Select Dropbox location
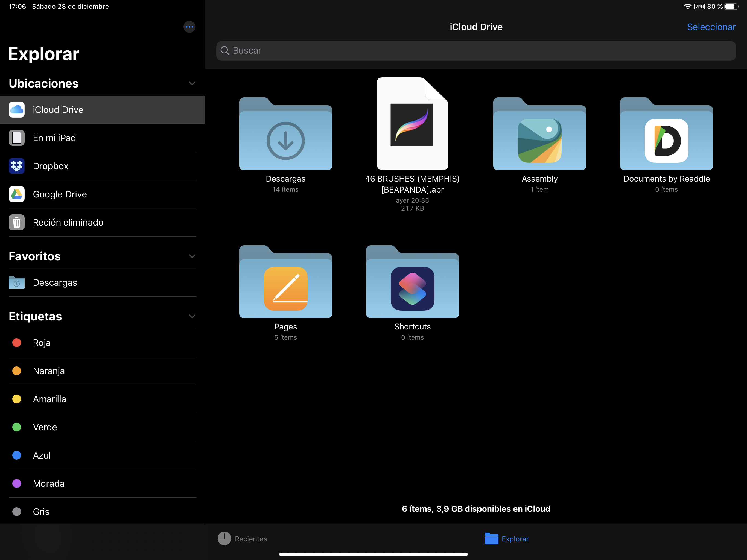Screen dimensions: 747x560 tap(102, 166)
